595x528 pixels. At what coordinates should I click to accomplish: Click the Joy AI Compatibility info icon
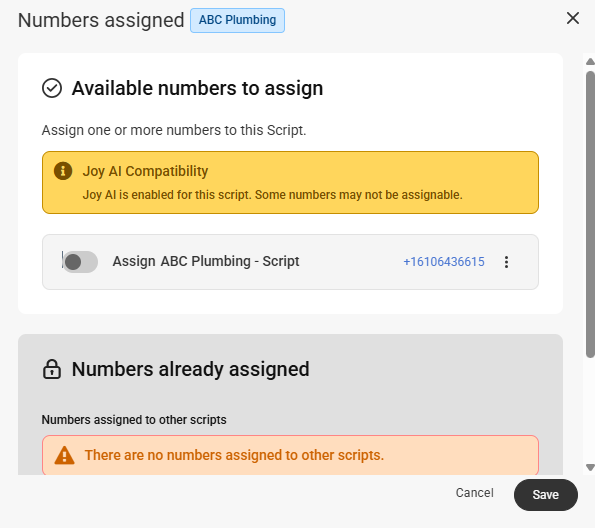point(63,171)
